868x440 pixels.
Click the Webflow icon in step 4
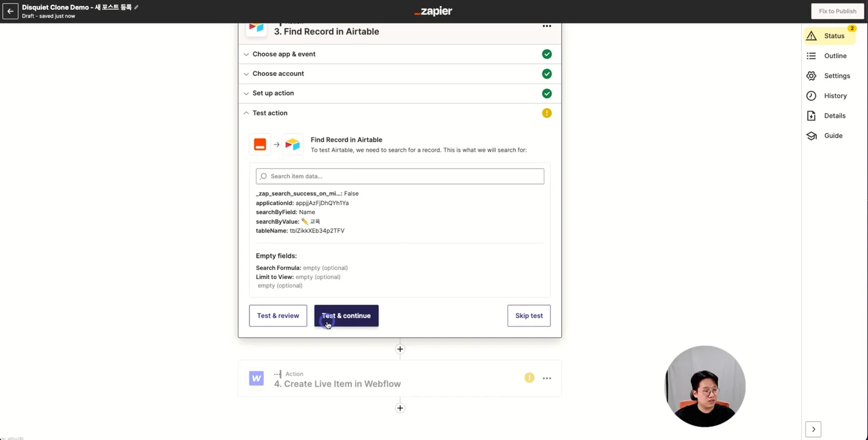[257, 378]
